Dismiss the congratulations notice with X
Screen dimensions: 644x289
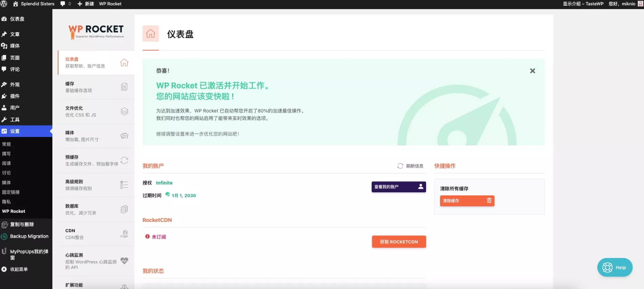pos(532,71)
